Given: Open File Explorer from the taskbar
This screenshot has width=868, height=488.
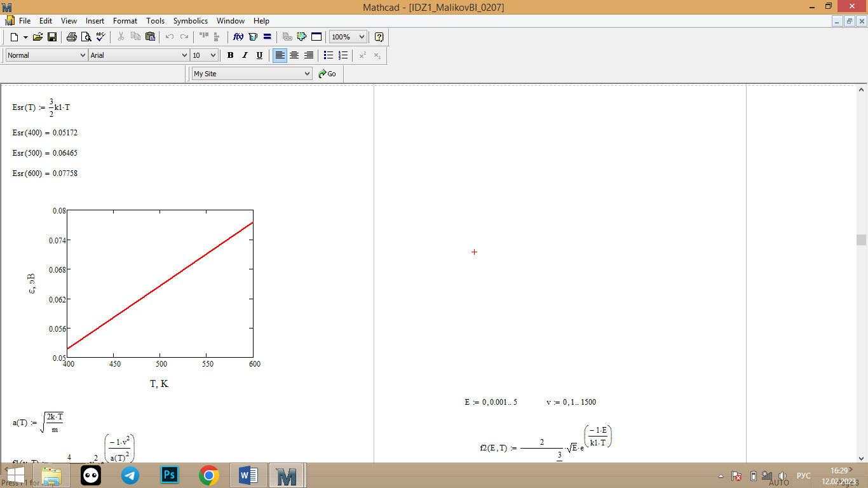Looking at the screenshot, I should pos(51,475).
